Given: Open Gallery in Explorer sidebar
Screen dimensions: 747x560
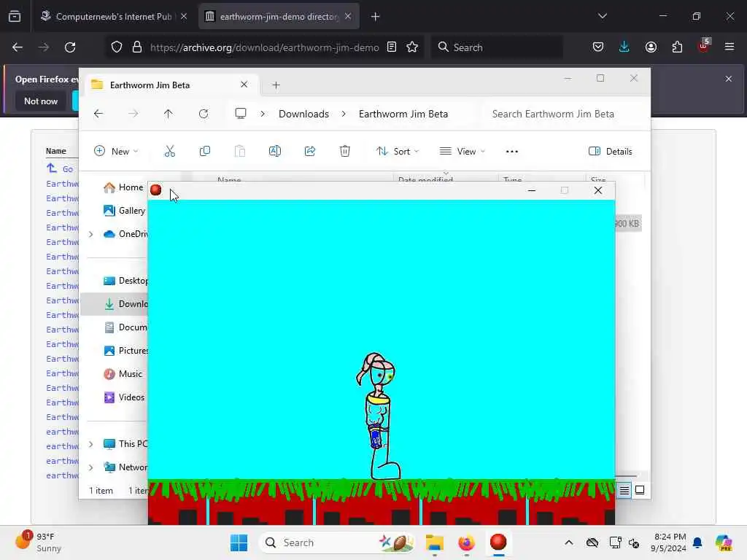Looking at the screenshot, I should click(x=124, y=211).
